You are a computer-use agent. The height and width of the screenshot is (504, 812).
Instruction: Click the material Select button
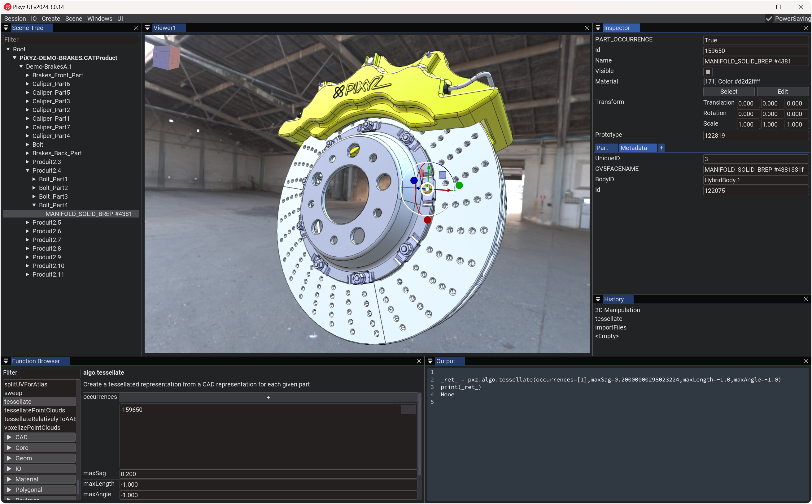pos(728,92)
